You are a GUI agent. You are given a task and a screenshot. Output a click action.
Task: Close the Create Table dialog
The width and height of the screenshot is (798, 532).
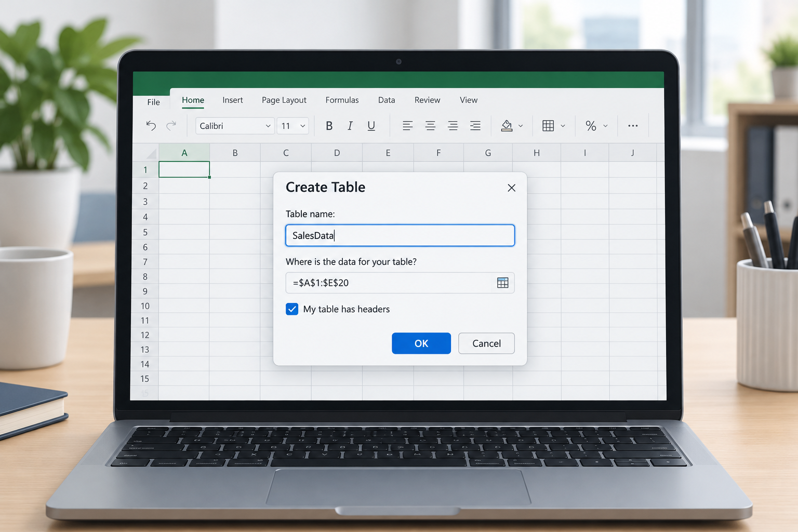pyautogui.click(x=512, y=188)
